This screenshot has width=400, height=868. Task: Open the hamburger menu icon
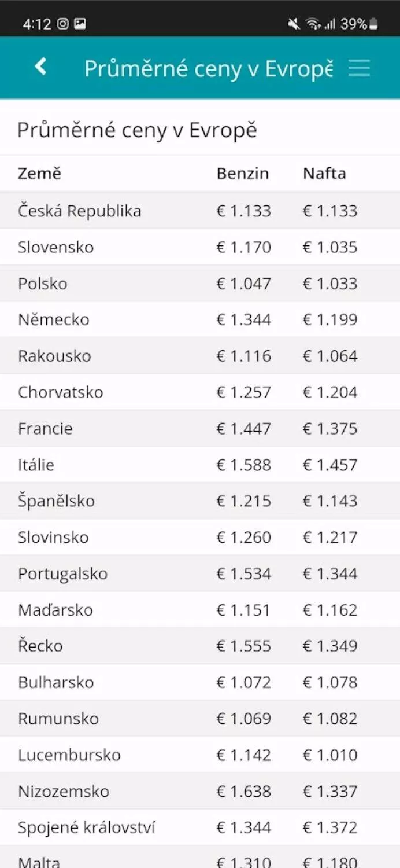tap(359, 68)
